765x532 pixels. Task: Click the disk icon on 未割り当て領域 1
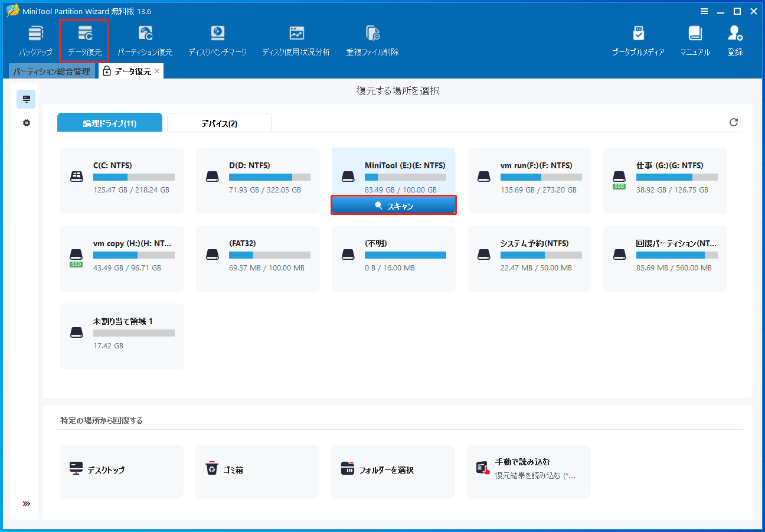[x=77, y=332]
